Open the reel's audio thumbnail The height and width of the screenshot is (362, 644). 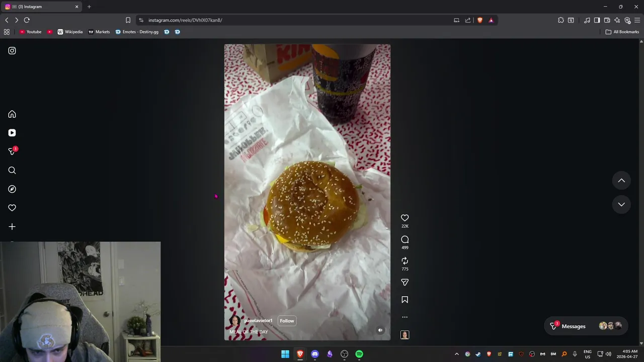tap(405, 335)
